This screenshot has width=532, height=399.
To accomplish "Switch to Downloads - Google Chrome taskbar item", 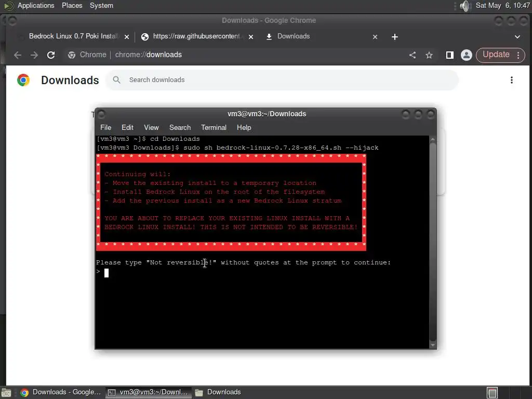I will 61,392.
